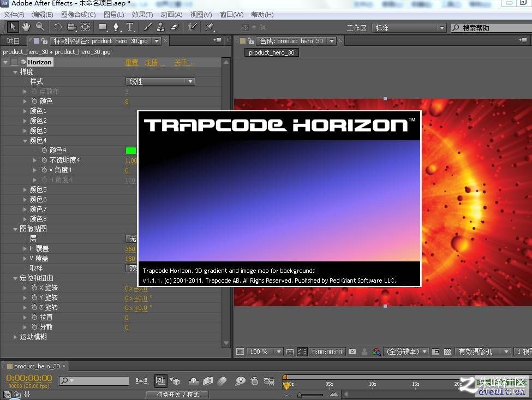
Task: Open the green 颜色4 color swatch
Action: click(x=131, y=150)
